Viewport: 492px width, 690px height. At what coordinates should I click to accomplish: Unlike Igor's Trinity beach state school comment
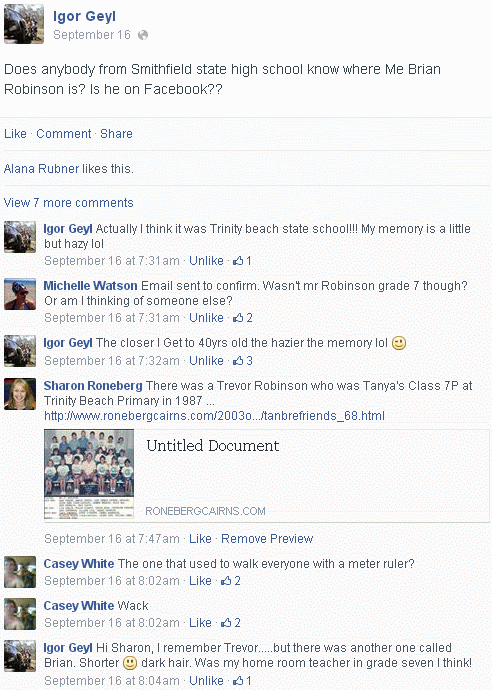pyautogui.click(x=206, y=261)
